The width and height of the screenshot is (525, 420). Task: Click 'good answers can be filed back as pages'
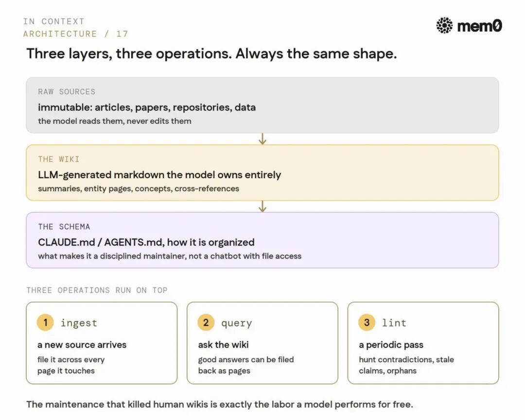(246, 365)
